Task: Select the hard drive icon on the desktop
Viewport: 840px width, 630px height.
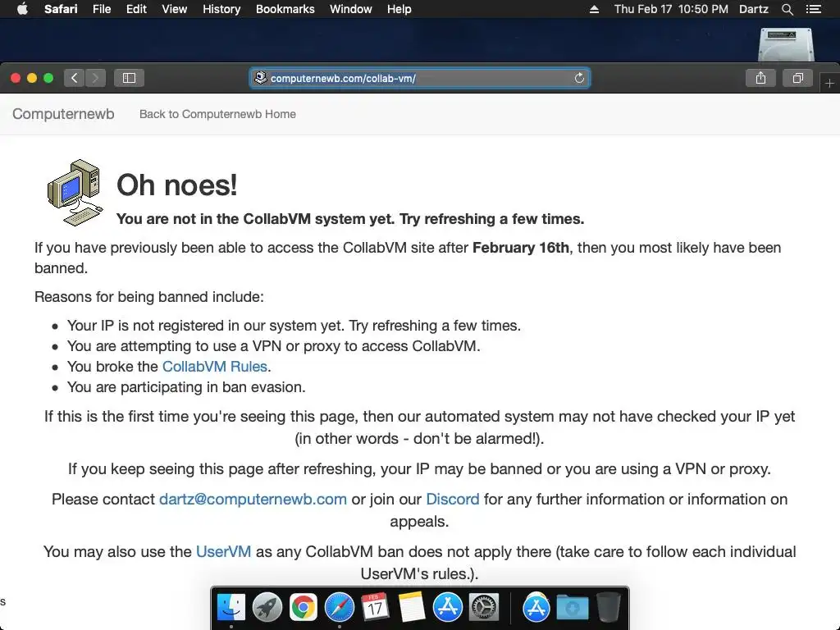Action: [x=786, y=44]
